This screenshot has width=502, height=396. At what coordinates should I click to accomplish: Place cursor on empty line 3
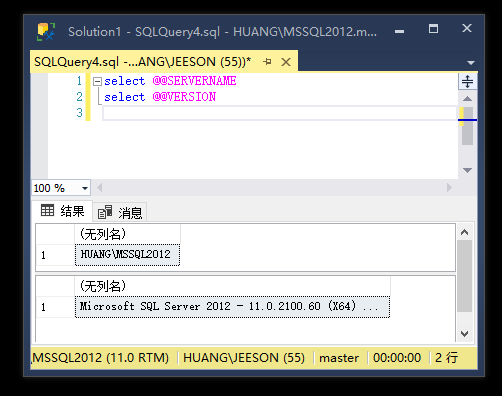click(279, 113)
